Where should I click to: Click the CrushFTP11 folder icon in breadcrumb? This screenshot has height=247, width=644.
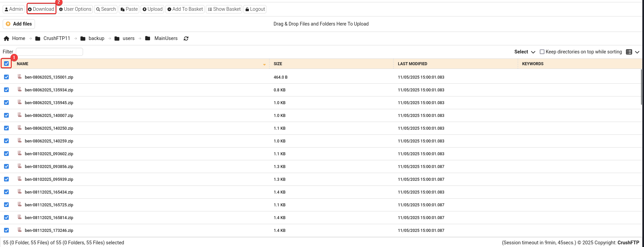tap(38, 39)
